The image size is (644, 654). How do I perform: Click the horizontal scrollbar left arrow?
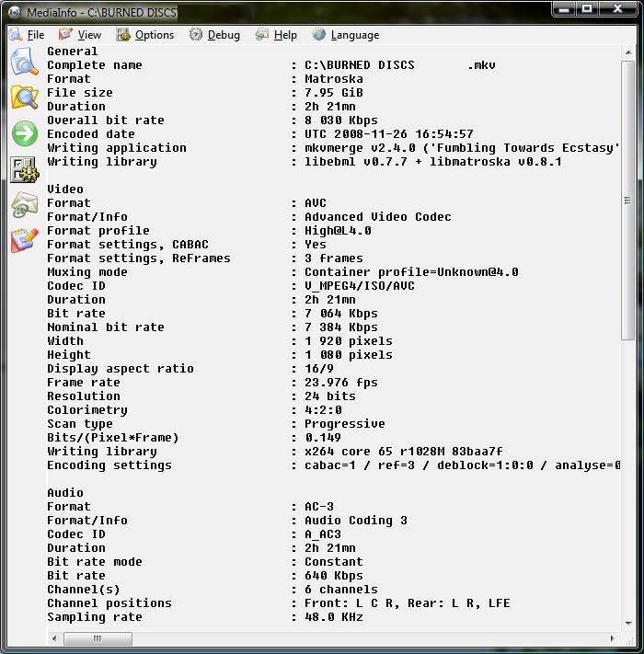coord(54,638)
